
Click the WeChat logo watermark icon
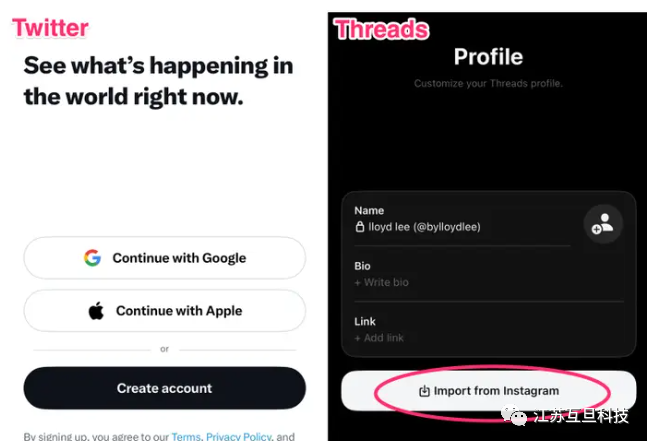[x=514, y=415]
